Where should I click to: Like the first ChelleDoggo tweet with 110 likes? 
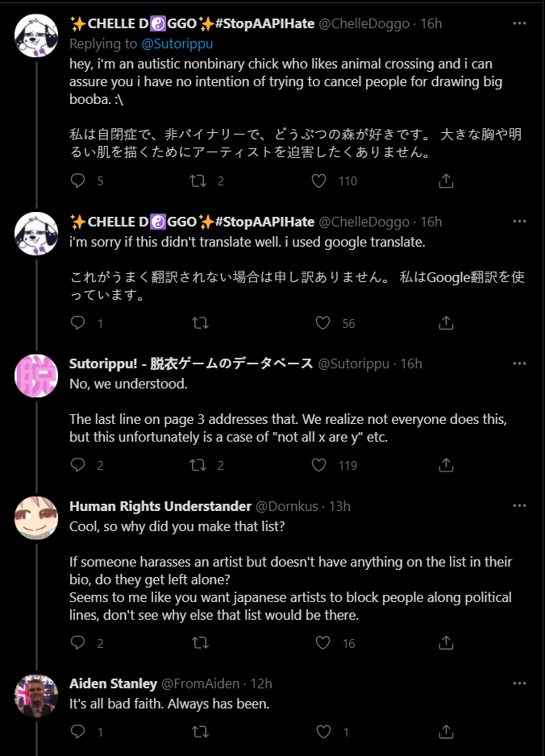click(x=318, y=181)
